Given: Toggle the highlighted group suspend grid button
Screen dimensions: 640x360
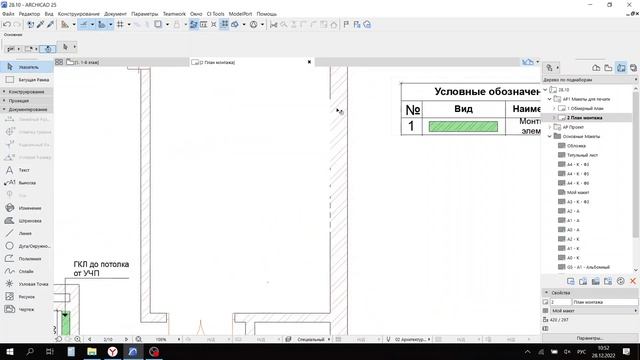Looking at the screenshot, I should click(224, 24).
